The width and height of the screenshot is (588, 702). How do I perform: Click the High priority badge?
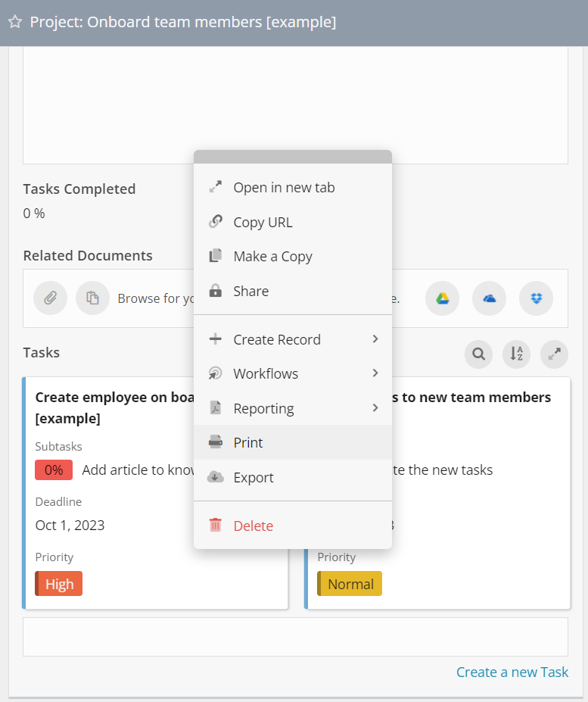coord(59,584)
